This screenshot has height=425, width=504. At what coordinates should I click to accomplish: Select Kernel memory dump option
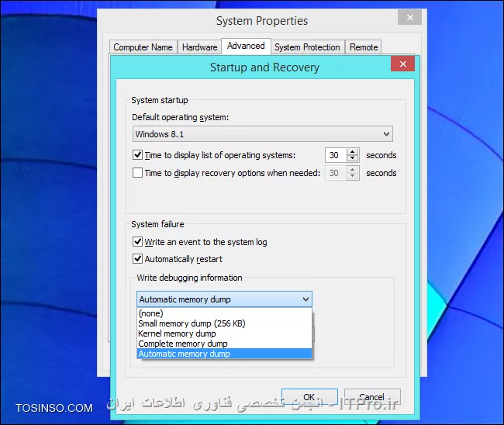224,333
